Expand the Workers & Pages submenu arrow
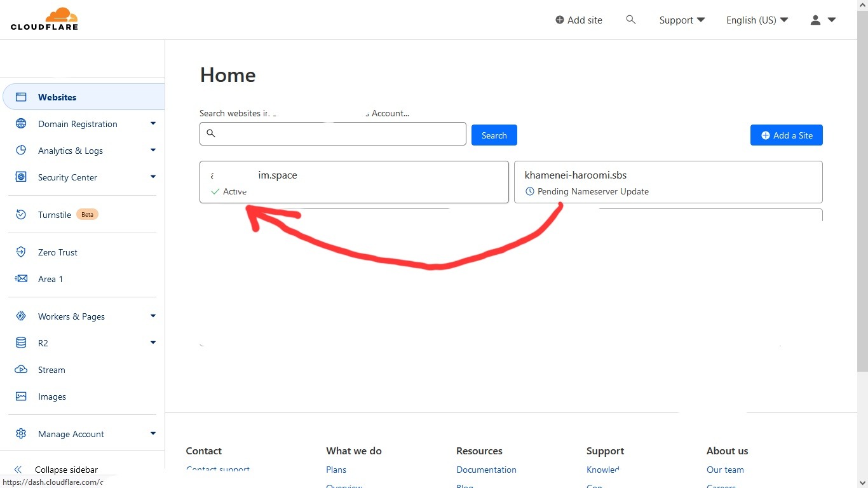 click(153, 316)
